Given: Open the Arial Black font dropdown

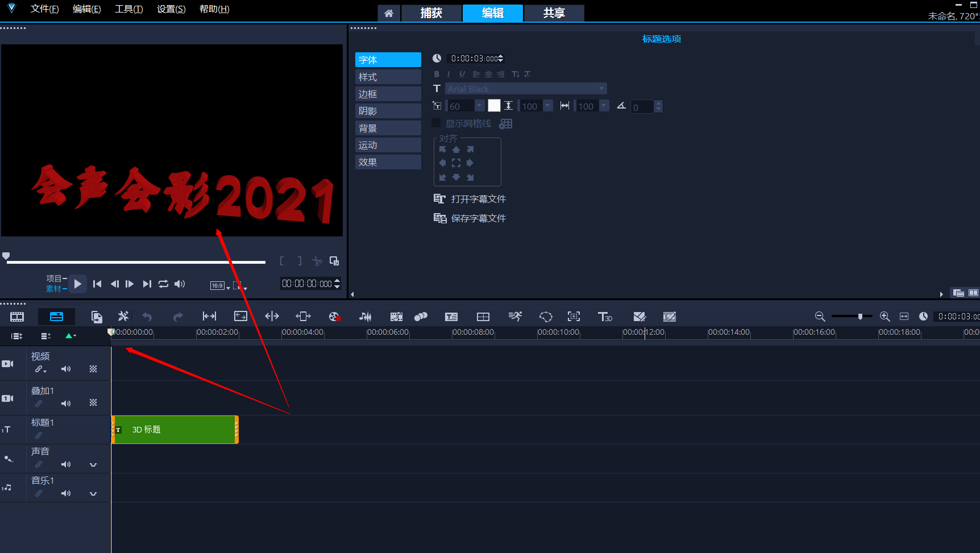Looking at the screenshot, I should [x=601, y=89].
